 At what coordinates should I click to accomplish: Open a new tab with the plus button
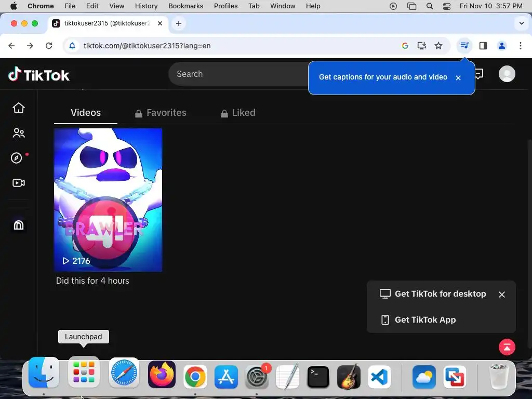pos(179,23)
